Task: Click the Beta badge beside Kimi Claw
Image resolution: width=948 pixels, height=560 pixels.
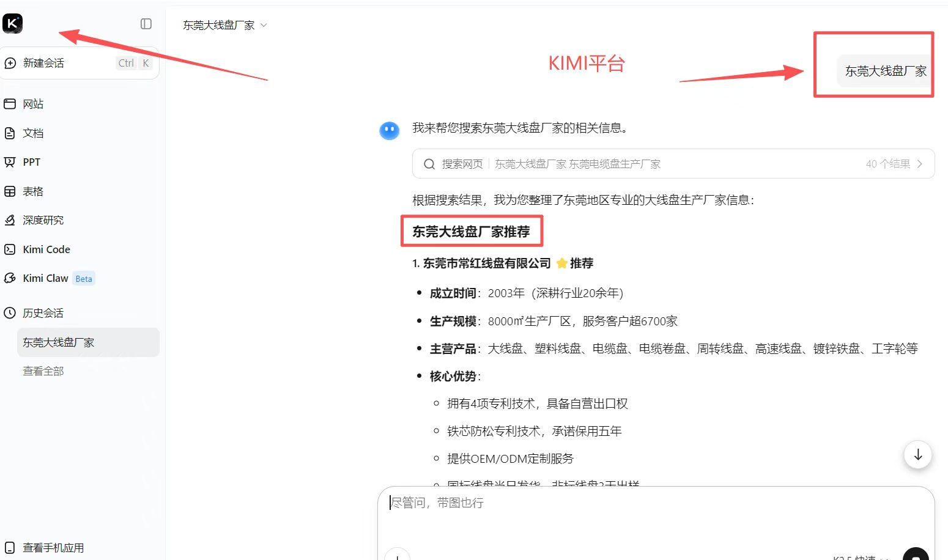Action: pos(84,279)
